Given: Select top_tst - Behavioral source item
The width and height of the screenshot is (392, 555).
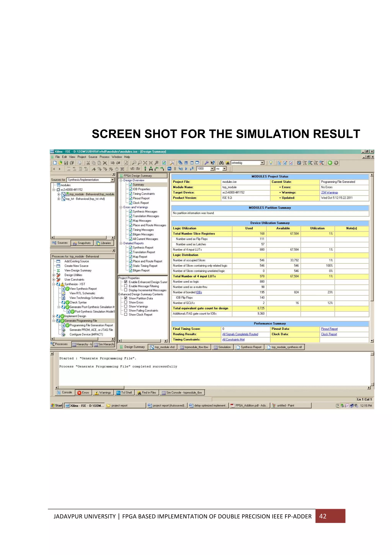Looking at the screenshot, I should click(85, 199).
